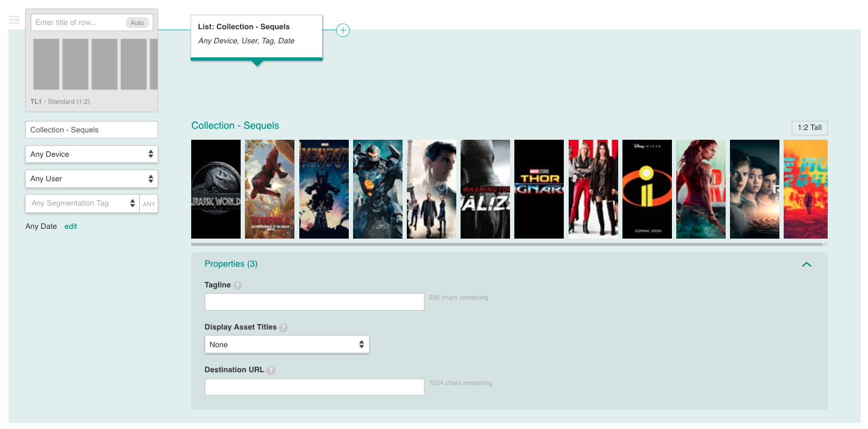Open the Tagline help question mark
Image resolution: width=868 pixels, height=429 pixels.
click(238, 285)
